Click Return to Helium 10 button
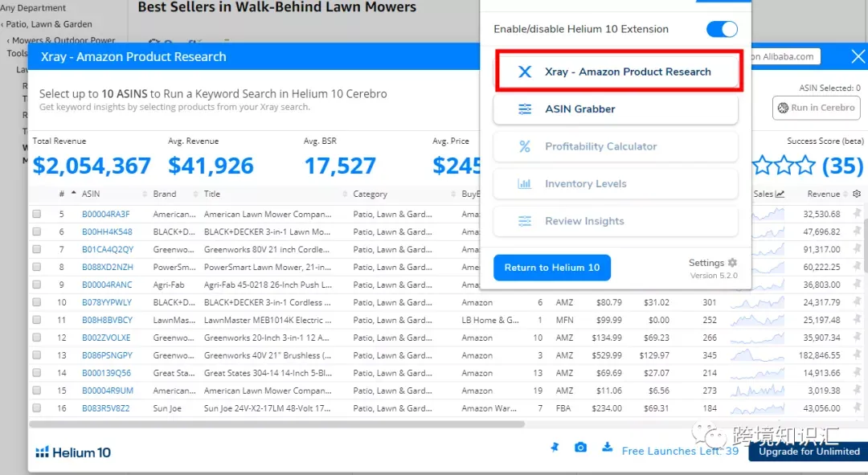Image resolution: width=868 pixels, height=475 pixels. pyautogui.click(x=552, y=268)
